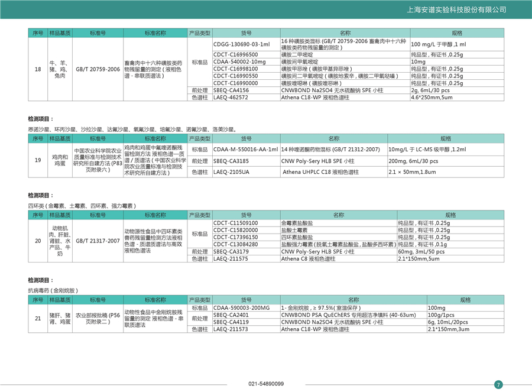This screenshot has height=392, width=532.
Task: Click the spec 2.1*150mm,3um
Action: pyautogui.click(x=449, y=329)
